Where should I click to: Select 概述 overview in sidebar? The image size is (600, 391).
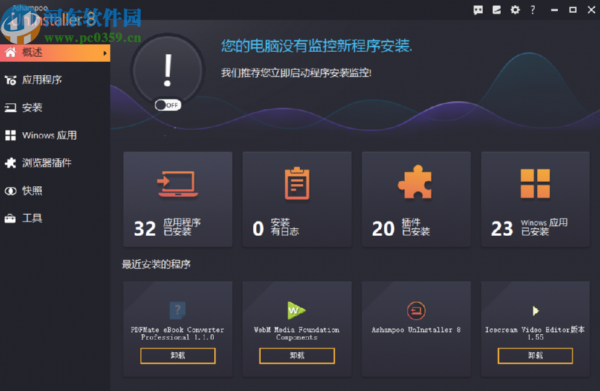click(55, 53)
